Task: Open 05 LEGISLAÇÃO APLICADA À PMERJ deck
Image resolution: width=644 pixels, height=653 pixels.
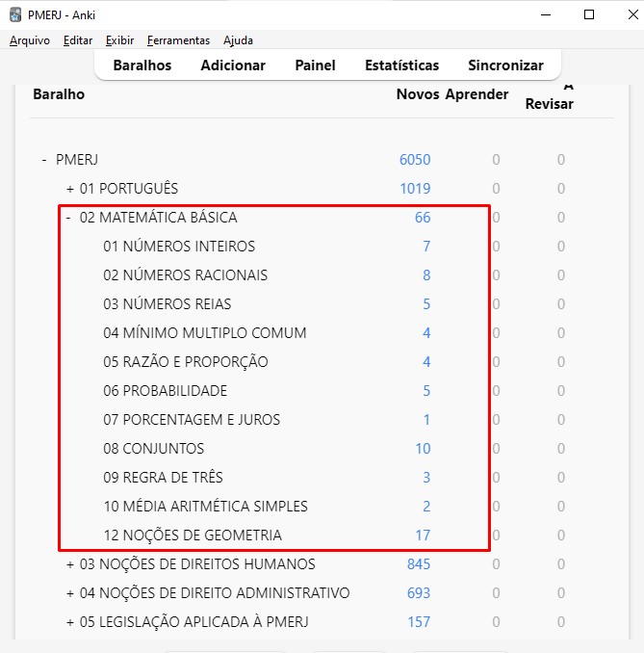Action: click(194, 622)
